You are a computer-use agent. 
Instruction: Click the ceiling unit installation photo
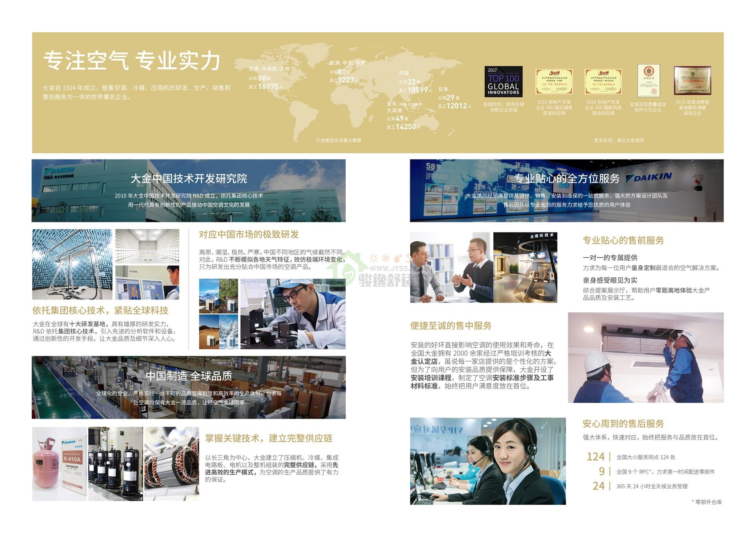646,358
